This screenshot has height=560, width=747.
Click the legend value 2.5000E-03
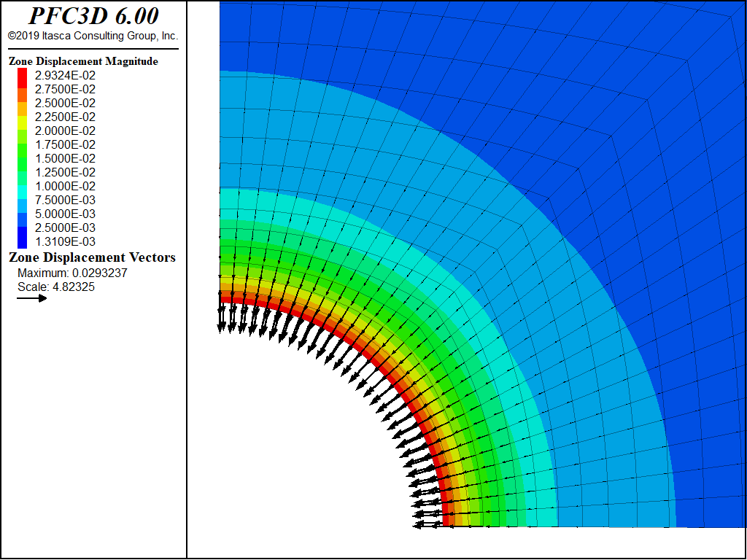point(65,227)
